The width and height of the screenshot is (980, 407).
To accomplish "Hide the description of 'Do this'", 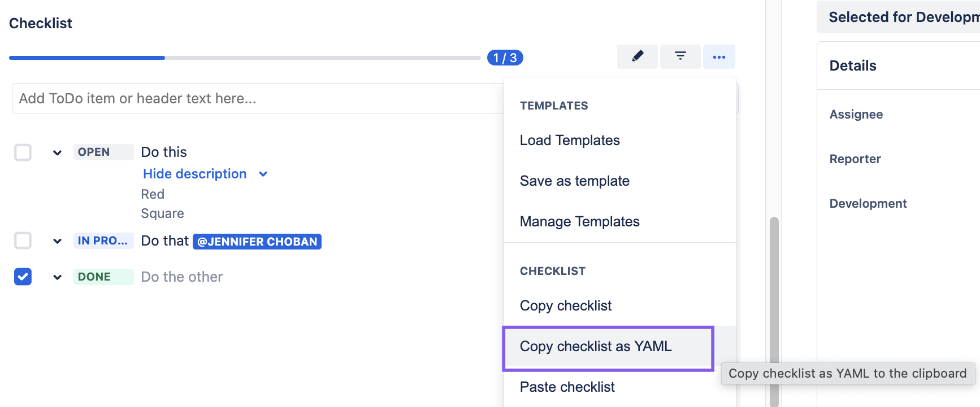I will [x=194, y=173].
